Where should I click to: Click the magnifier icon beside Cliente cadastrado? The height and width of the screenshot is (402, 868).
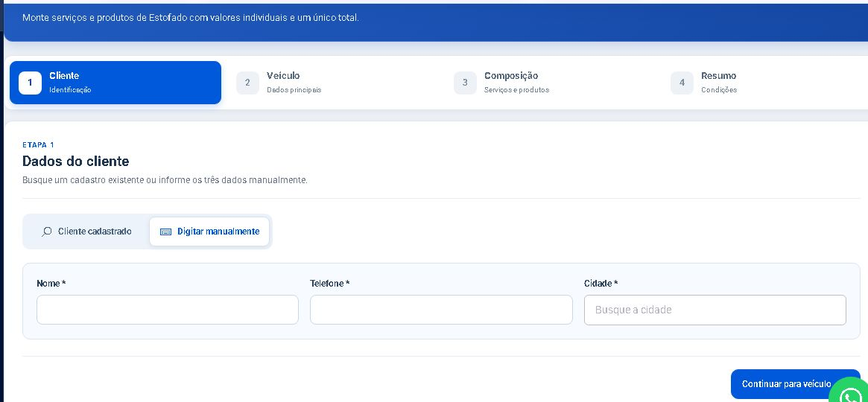(47, 232)
